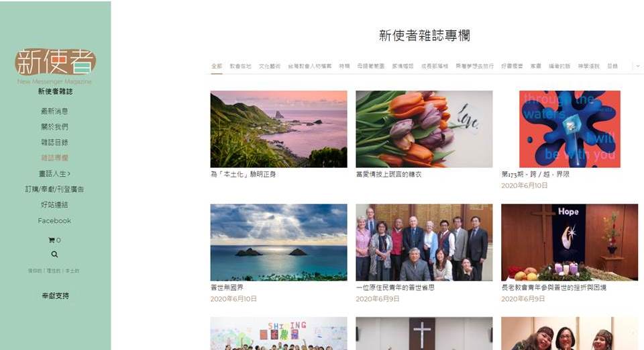Viewport: 644px width, 350px height.
Task: Open the group photo article thumbnail
Action: click(424, 243)
